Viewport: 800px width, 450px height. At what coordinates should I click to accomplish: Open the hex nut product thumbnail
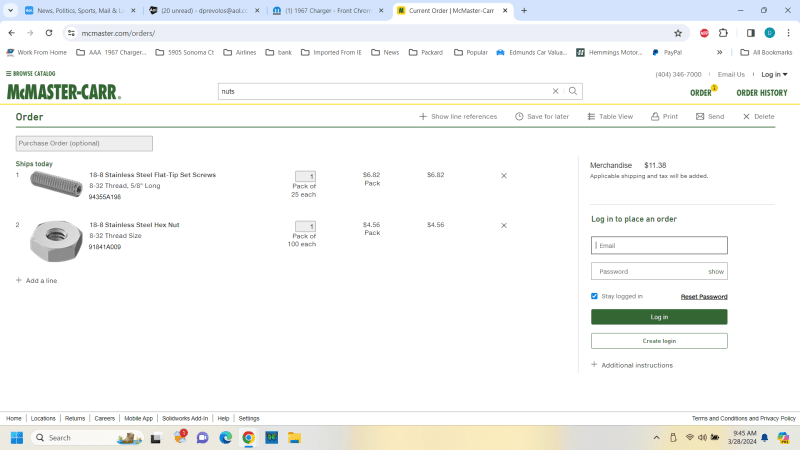[56, 241]
